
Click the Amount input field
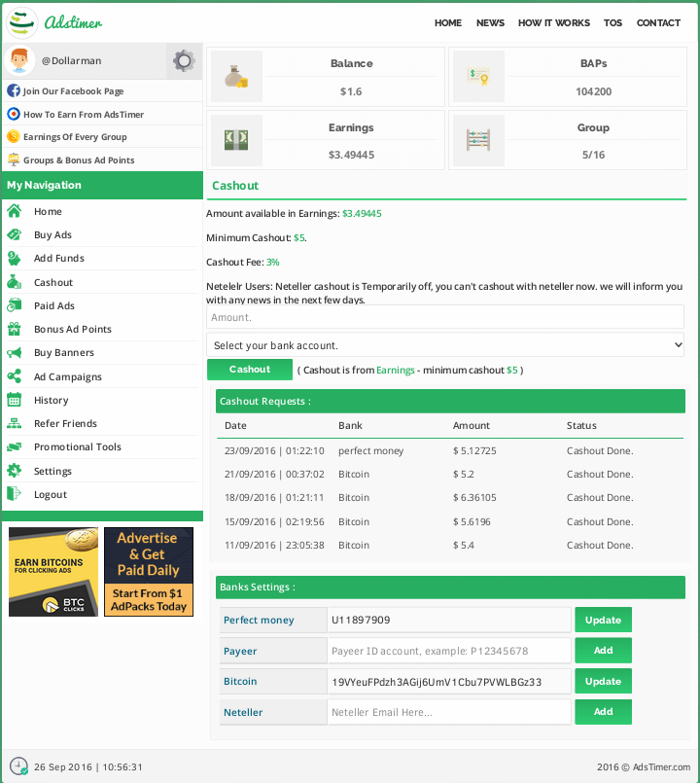point(445,317)
